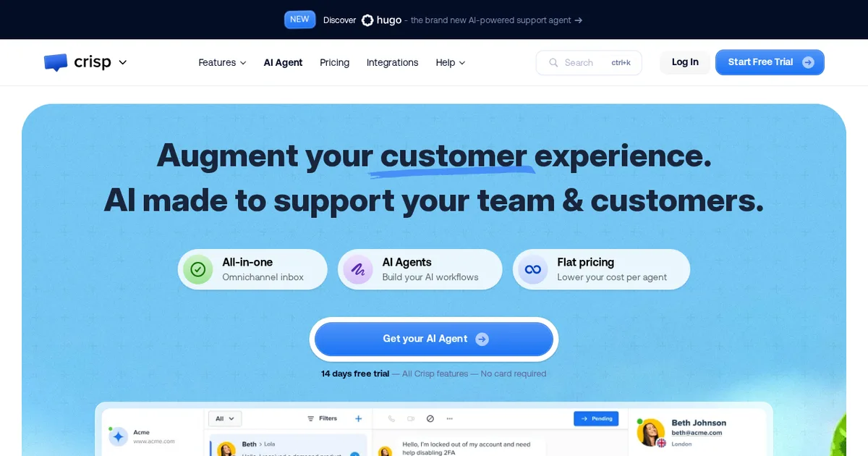Click the green checkmark All-in-one icon

coord(197,269)
